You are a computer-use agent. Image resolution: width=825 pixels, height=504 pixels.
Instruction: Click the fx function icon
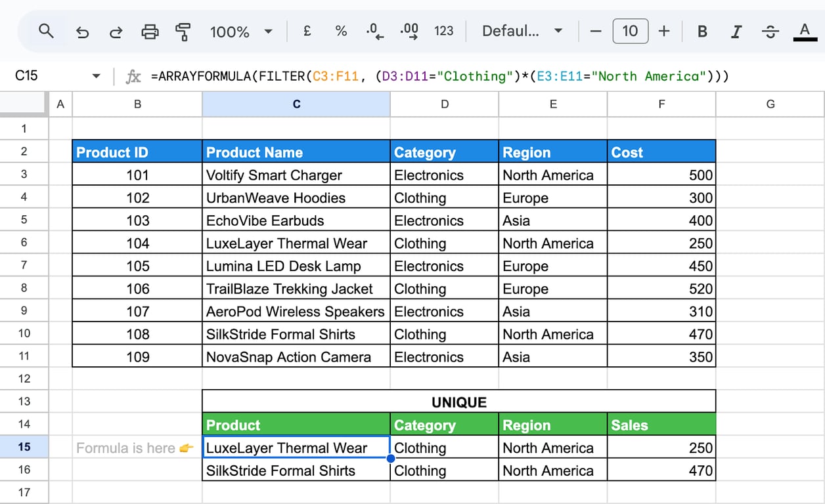[133, 76]
